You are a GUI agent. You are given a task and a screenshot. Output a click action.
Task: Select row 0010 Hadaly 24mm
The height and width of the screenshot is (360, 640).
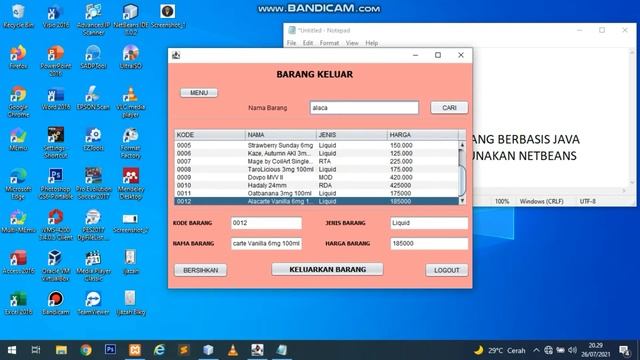(316, 185)
